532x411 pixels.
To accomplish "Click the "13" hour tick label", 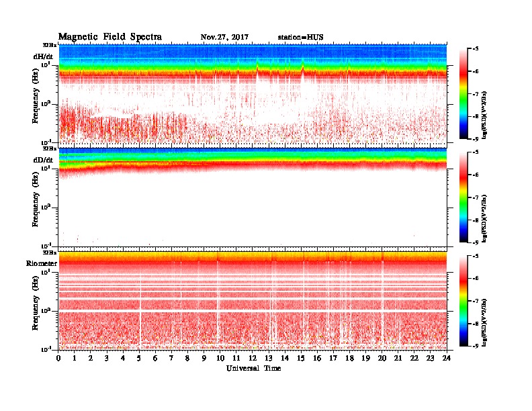I will tap(269, 358).
